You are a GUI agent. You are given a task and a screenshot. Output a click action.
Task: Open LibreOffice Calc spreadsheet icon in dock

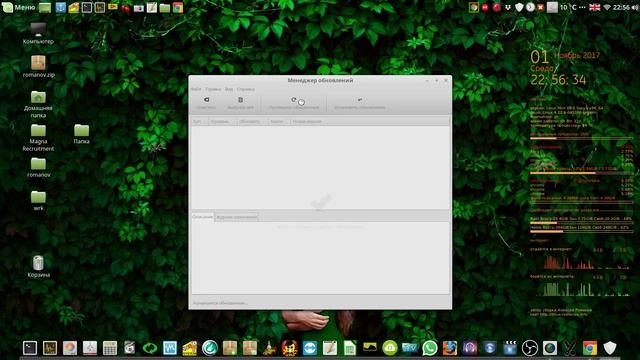[350, 348]
